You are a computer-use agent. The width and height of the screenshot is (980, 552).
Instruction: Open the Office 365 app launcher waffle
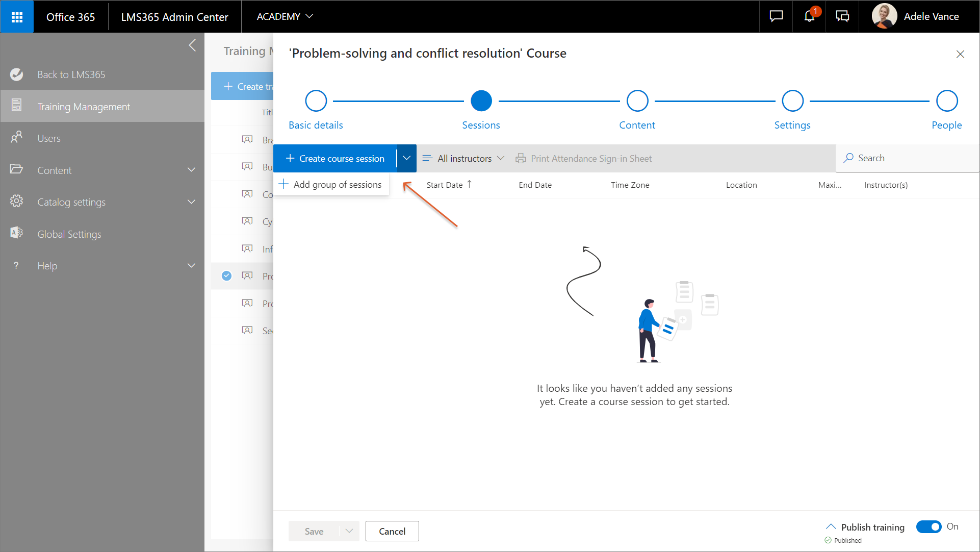pyautogui.click(x=17, y=17)
